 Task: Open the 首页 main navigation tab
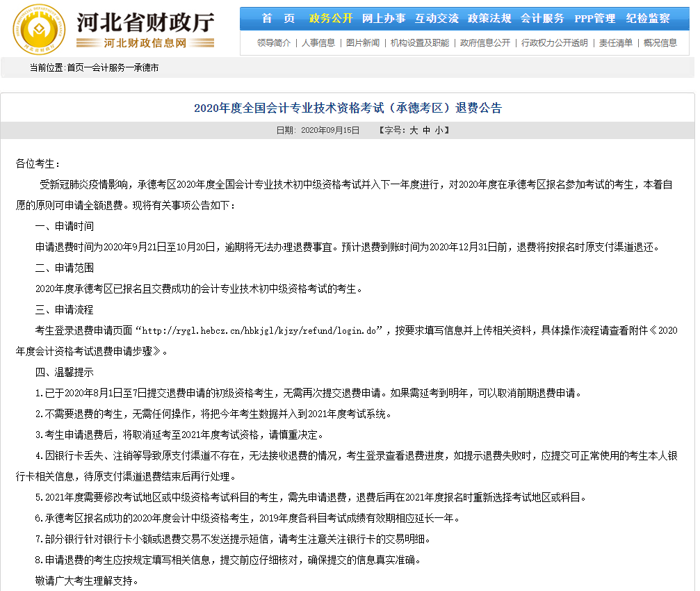[278, 19]
